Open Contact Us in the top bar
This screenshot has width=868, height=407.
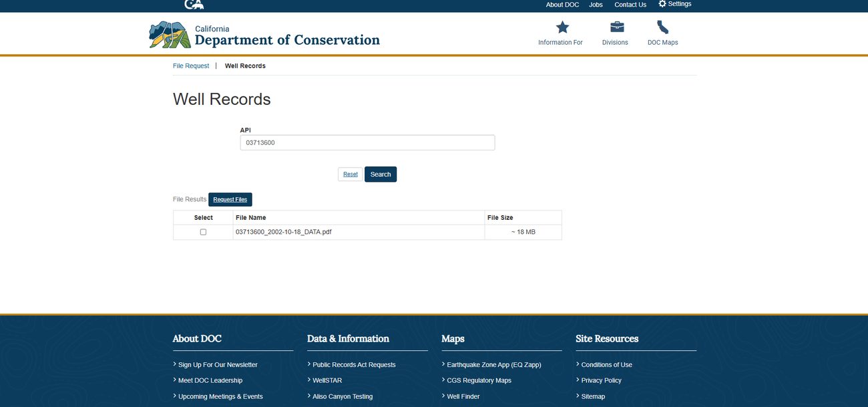click(630, 5)
